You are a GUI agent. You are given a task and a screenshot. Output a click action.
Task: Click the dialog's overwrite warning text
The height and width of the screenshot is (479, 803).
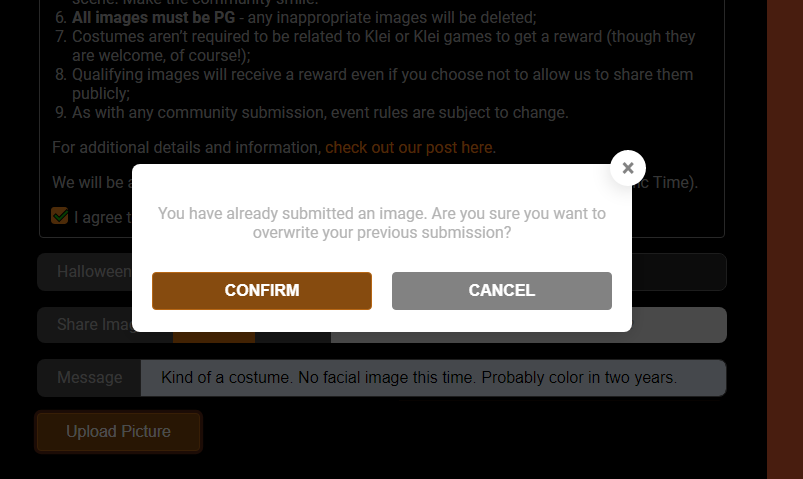tap(381, 223)
